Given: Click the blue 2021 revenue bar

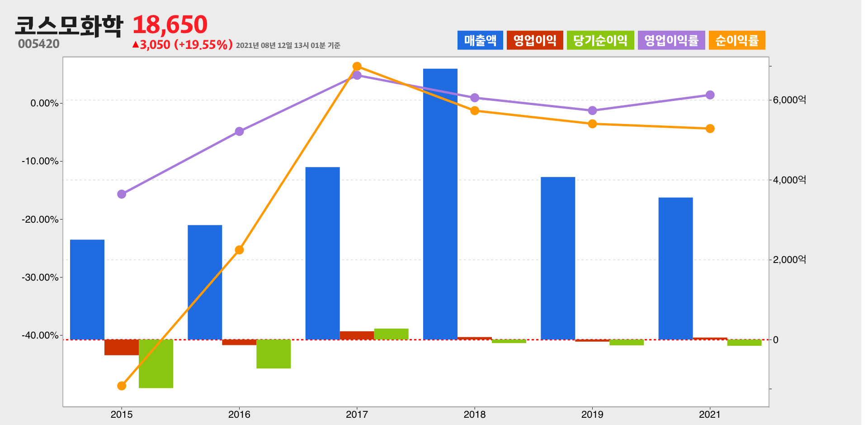Looking at the screenshot, I should click(x=675, y=268).
